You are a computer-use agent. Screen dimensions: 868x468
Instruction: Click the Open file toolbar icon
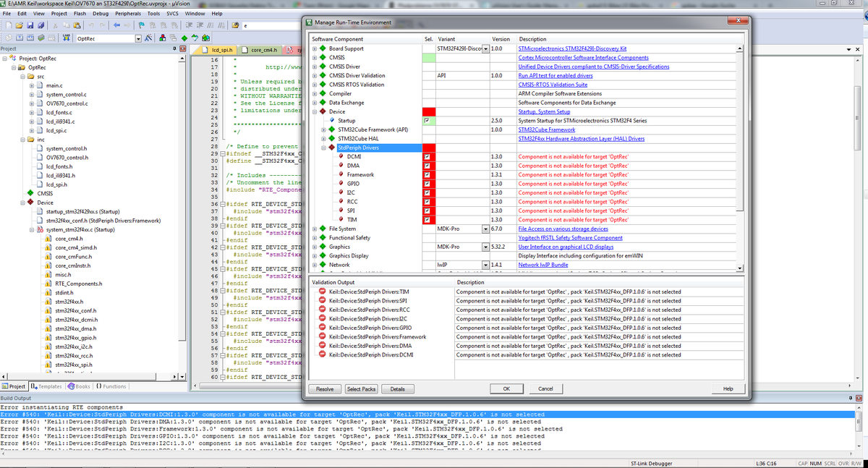tap(19, 25)
